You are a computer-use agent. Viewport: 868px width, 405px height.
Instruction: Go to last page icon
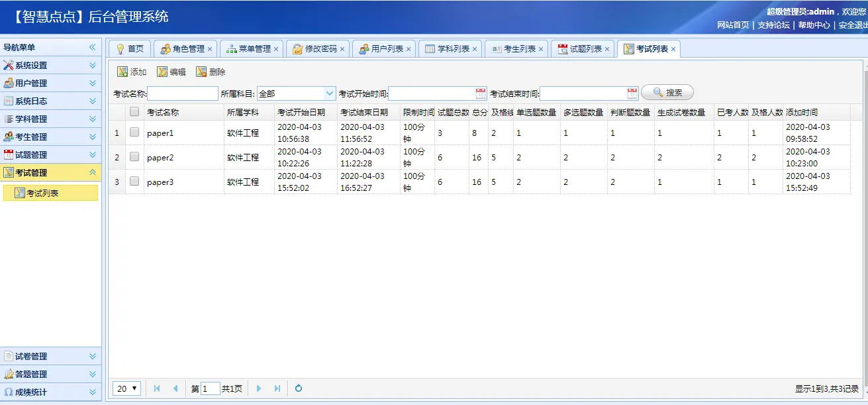(277, 388)
